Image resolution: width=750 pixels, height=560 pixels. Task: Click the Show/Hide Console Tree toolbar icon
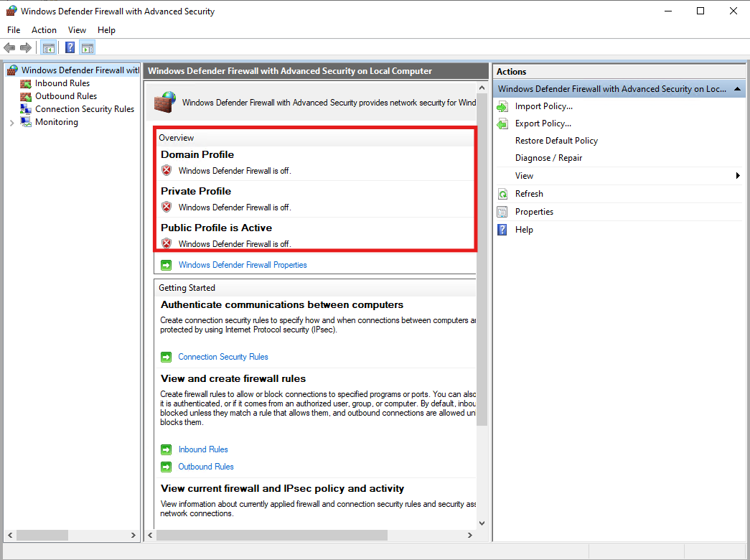pos(48,48)
